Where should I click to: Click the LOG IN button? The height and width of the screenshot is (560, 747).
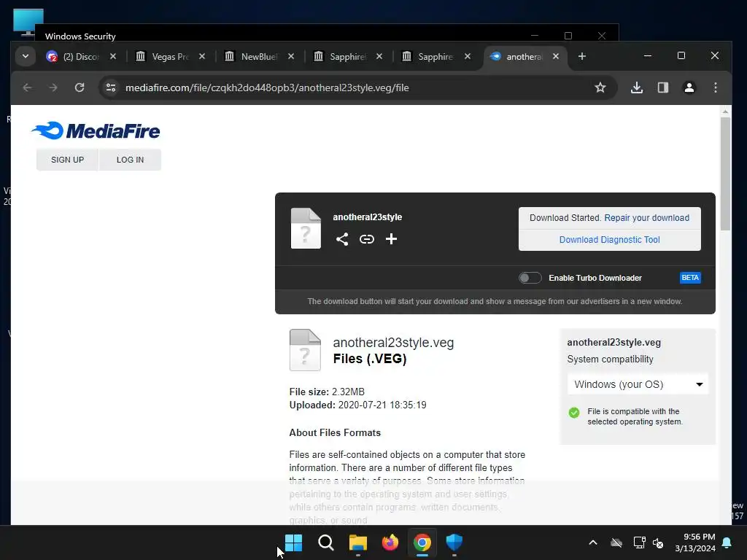[130, 160]
